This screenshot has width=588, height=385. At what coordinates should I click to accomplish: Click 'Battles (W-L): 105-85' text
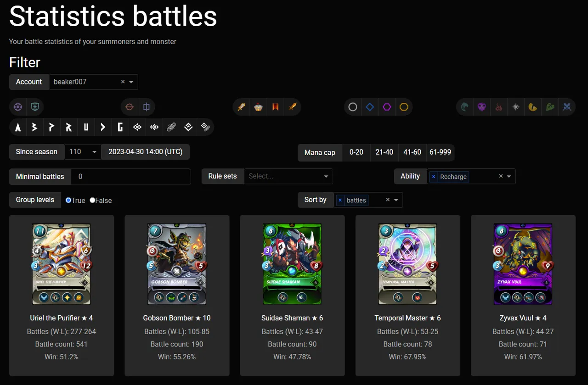[x=177, y=331]
